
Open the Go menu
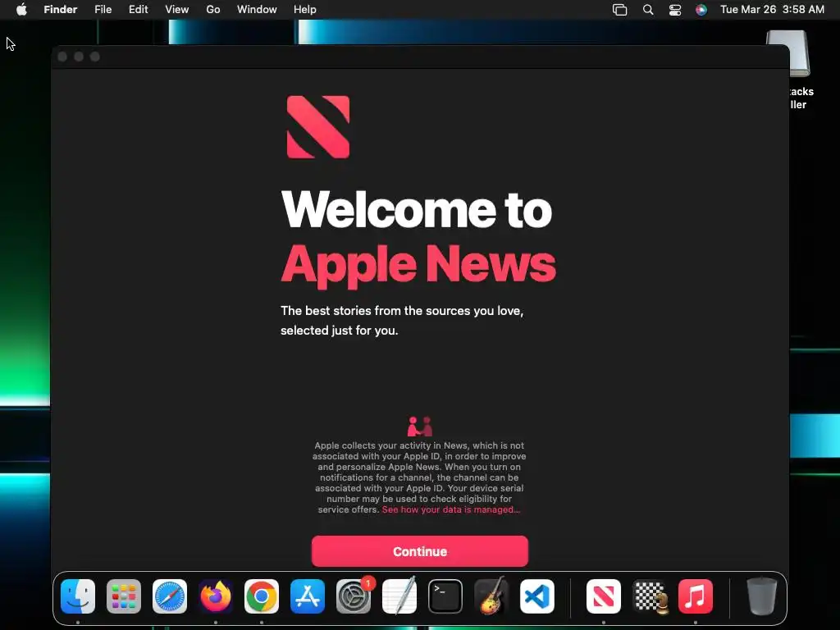point(213,10)
